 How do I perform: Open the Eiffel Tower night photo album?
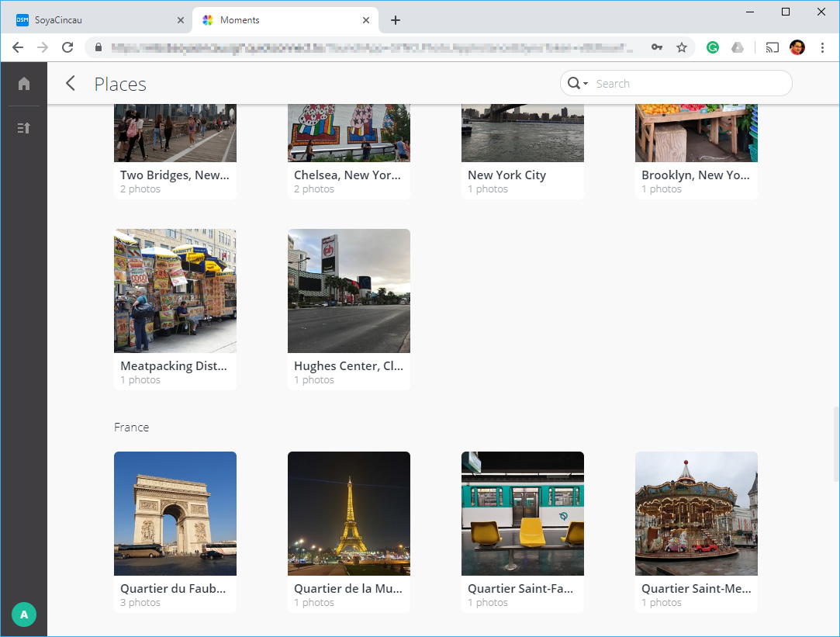pyautogui.click(x=349, y=514)
